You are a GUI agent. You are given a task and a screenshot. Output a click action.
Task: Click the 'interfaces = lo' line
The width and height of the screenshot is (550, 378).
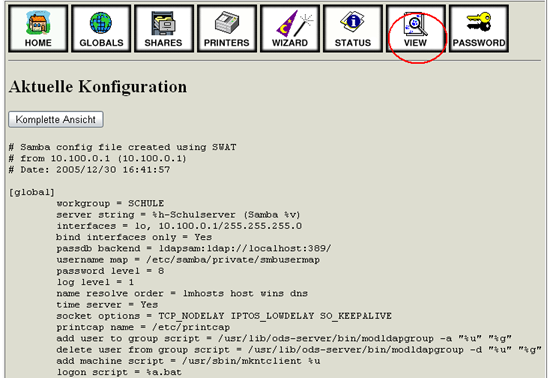click(179, 226)
